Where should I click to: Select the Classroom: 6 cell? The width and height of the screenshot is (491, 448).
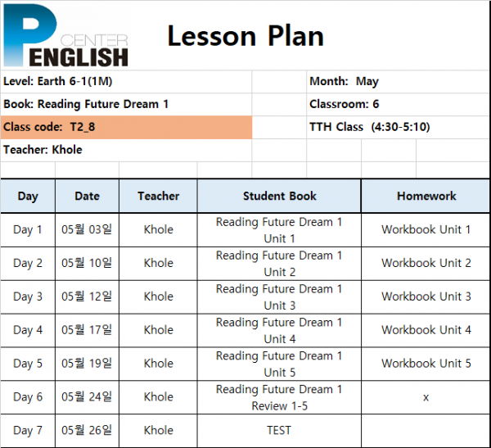coord(398,104)
